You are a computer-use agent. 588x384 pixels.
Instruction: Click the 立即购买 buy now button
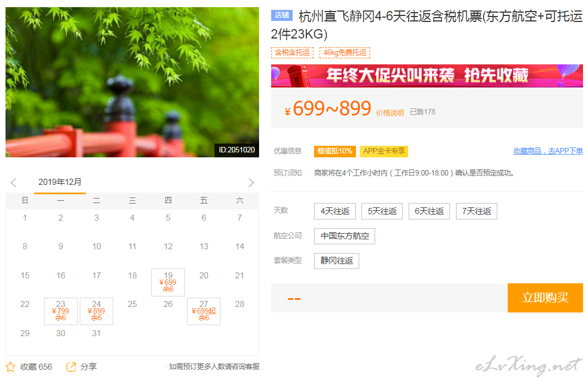(545, 298)
